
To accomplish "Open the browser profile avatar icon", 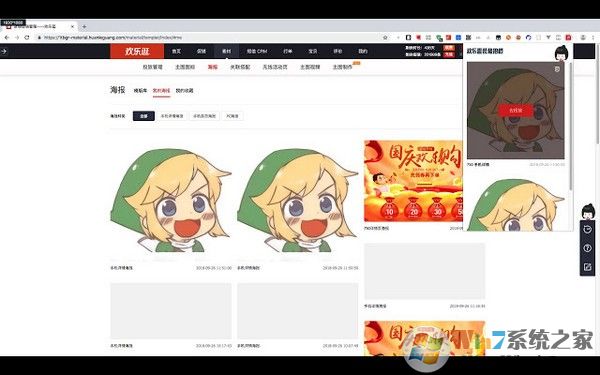I will click(x=583, y=38).
